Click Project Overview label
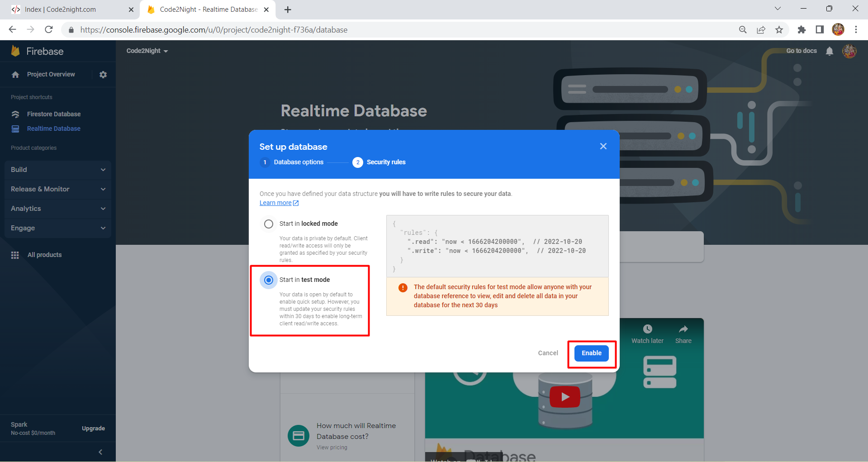The image size is (868, 462). point(51,74)
